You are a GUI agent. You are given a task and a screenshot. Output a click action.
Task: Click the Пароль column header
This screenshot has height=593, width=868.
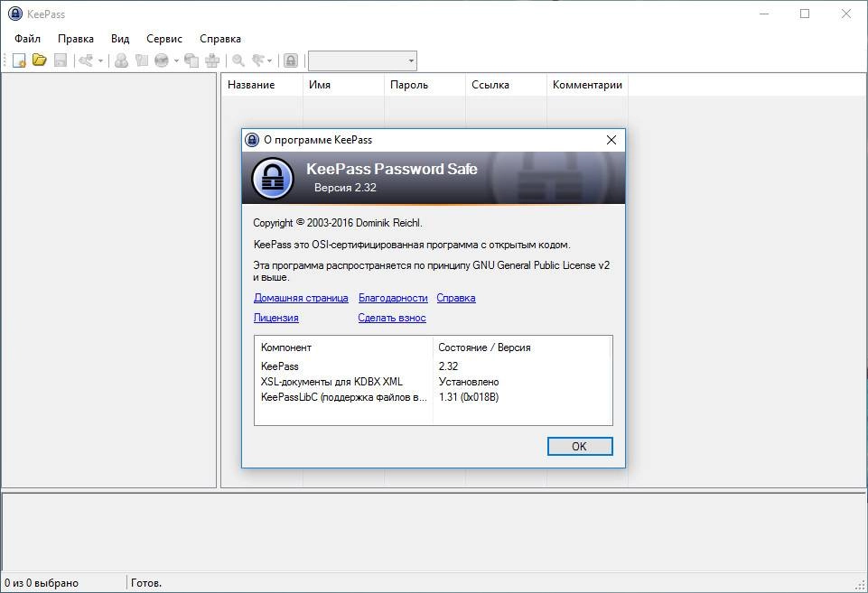coord(425,85)
